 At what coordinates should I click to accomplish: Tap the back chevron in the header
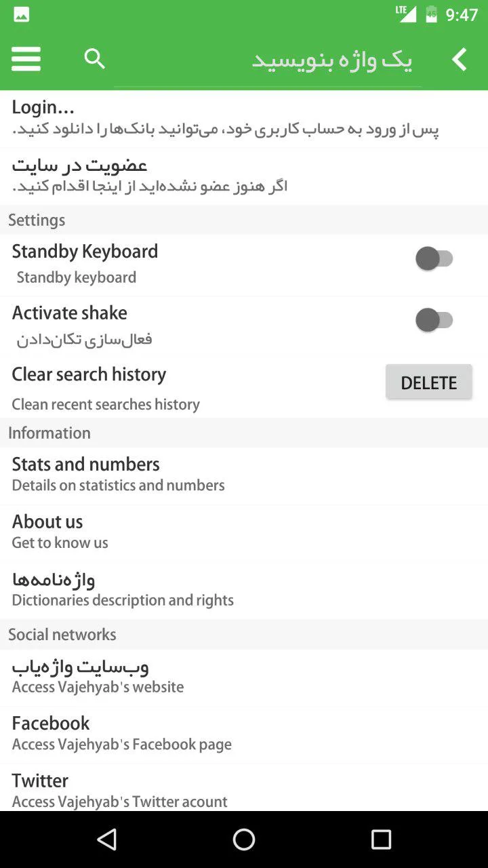[460, 60]
